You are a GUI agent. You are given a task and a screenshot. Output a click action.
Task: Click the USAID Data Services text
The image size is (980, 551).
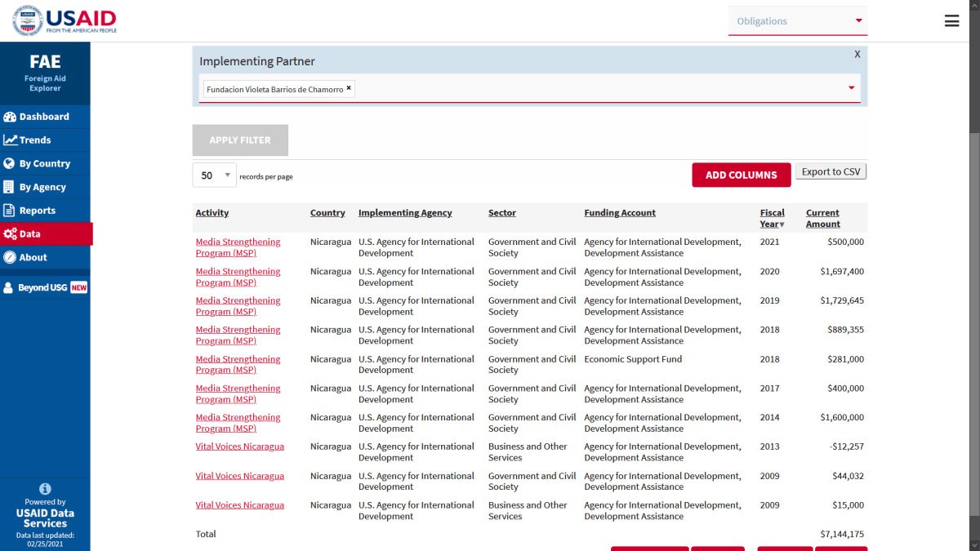pyautogui.click(x=45, y=518)
